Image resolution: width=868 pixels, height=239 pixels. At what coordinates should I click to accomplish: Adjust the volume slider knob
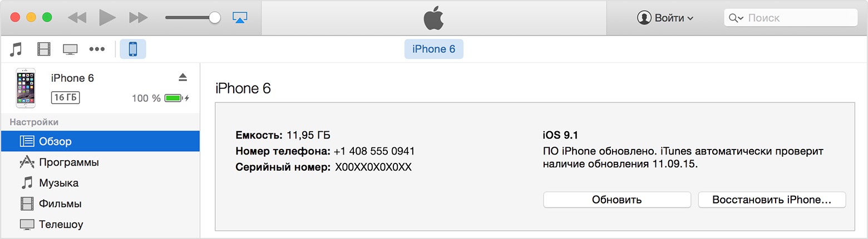[215, 17]
